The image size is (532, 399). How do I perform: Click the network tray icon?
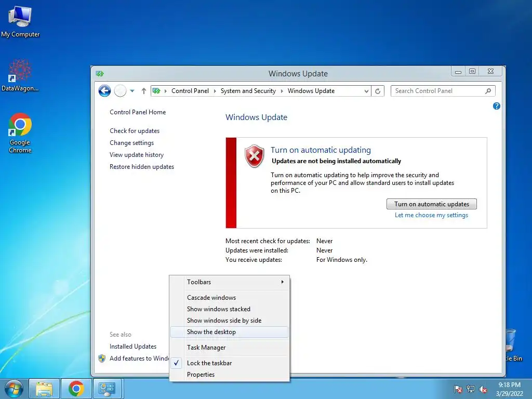[471, 389]
